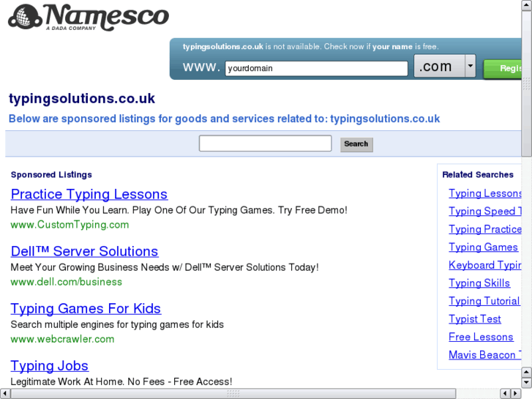Click the vertical scrollbar thumb
The image size is (532, 399).
pyautogui.click(x=527, y=83)
